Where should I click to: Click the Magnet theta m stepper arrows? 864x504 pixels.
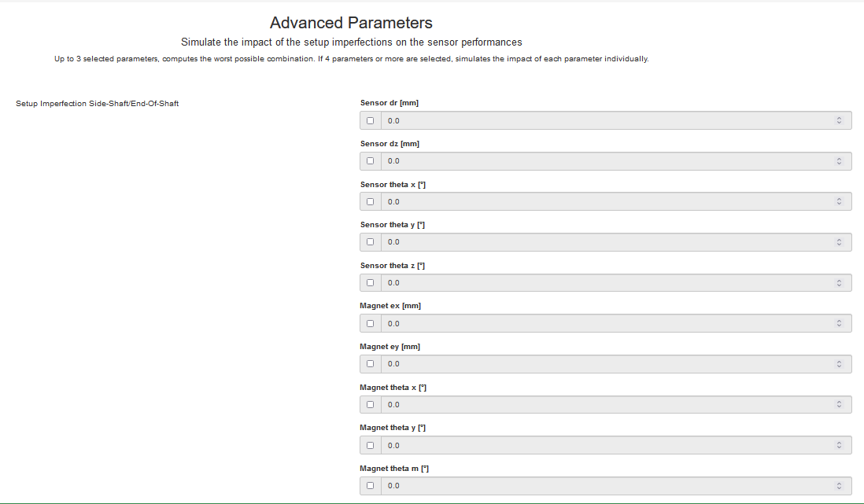(x=839, y=485)
